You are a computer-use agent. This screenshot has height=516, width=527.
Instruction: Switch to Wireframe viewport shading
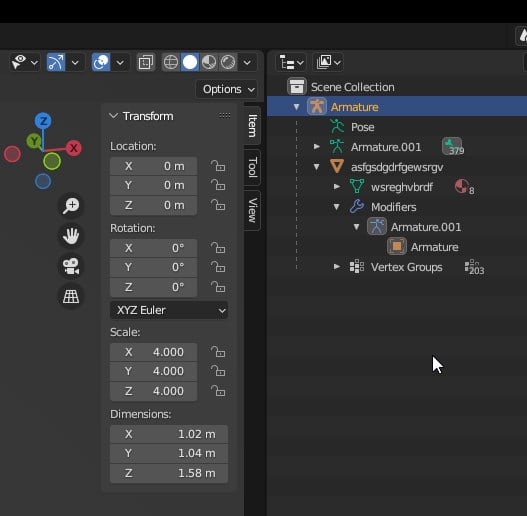(x=171, y=62)
